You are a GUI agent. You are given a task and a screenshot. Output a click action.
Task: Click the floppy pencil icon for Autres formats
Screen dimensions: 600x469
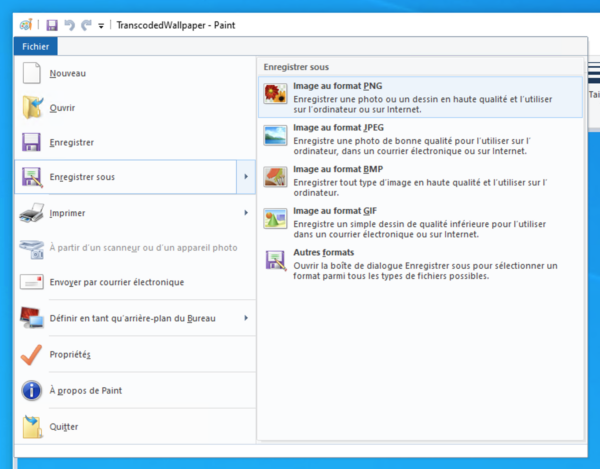[x=276, y=261]
